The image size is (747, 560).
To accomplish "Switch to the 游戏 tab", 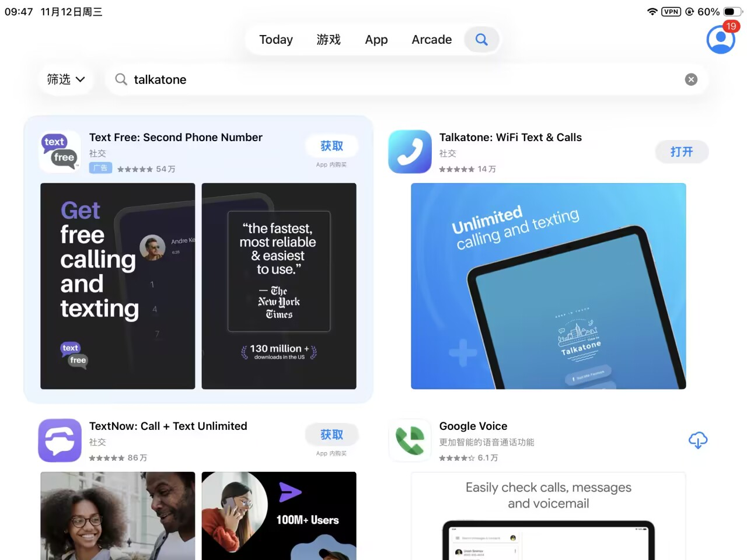I will click(329, 40).
